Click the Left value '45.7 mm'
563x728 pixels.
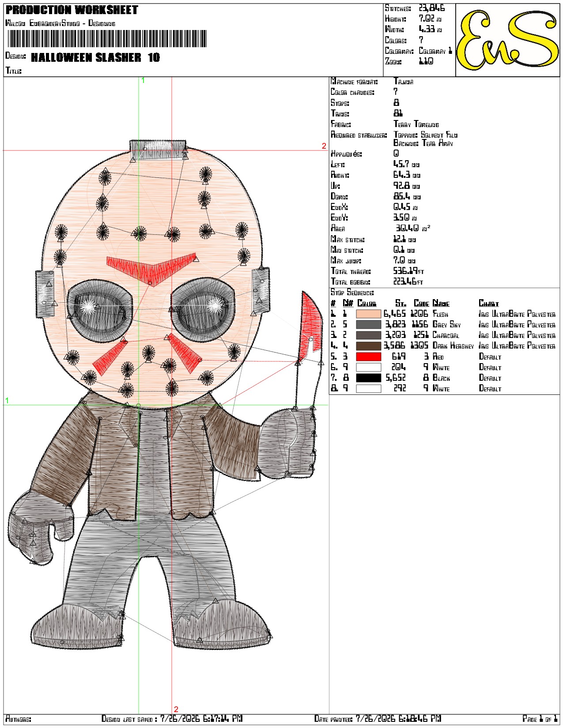[x=407, y=164]
